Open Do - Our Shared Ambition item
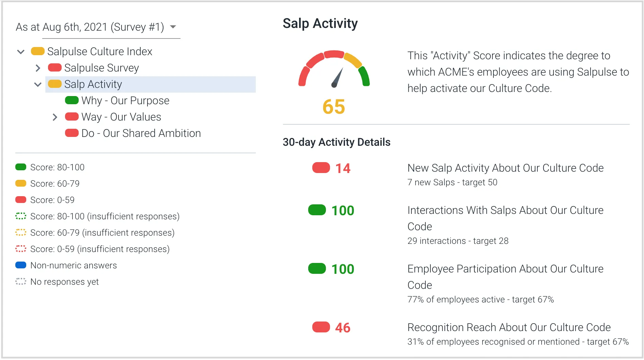This screenshot has height=360, width=644. pos(141,133)
